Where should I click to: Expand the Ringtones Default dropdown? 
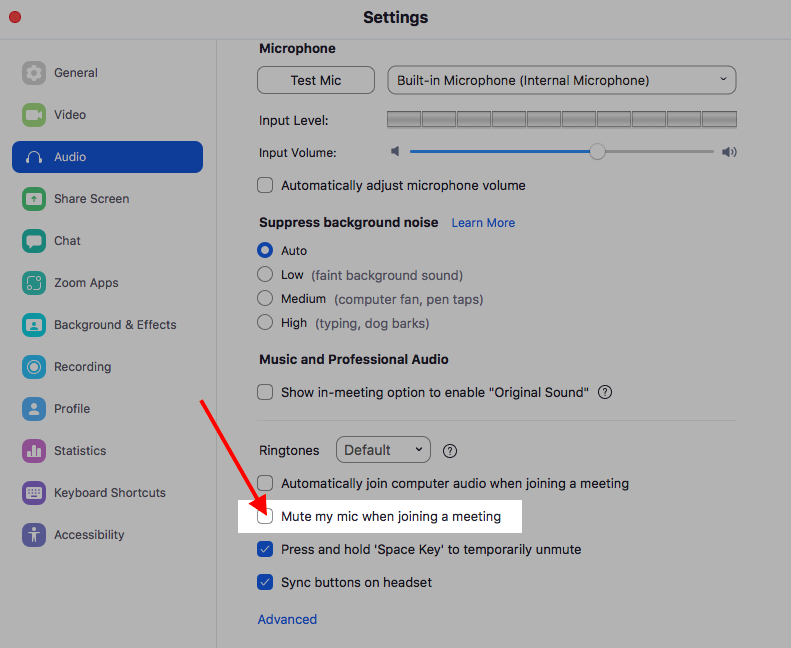pos(383,450)
